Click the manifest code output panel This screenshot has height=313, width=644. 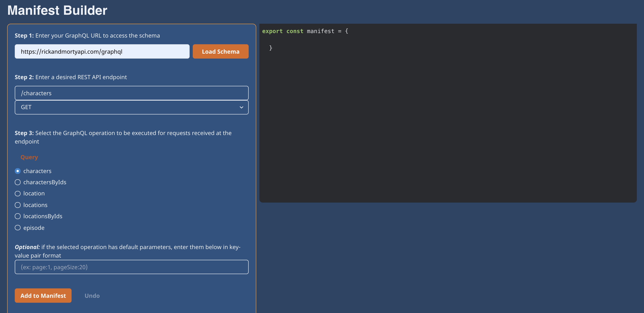[447, 125]
